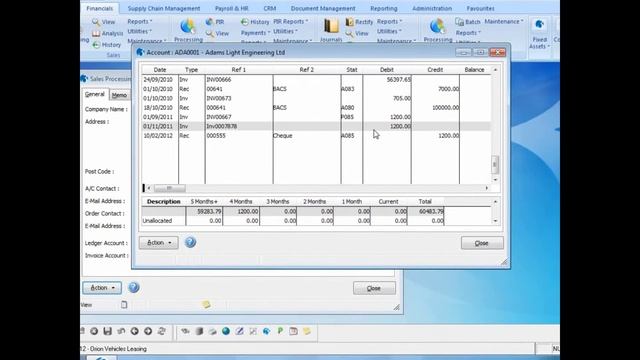Click the calendar icon in bottom toolbar
Screen dimensions: 640x360
coord(293,331)
